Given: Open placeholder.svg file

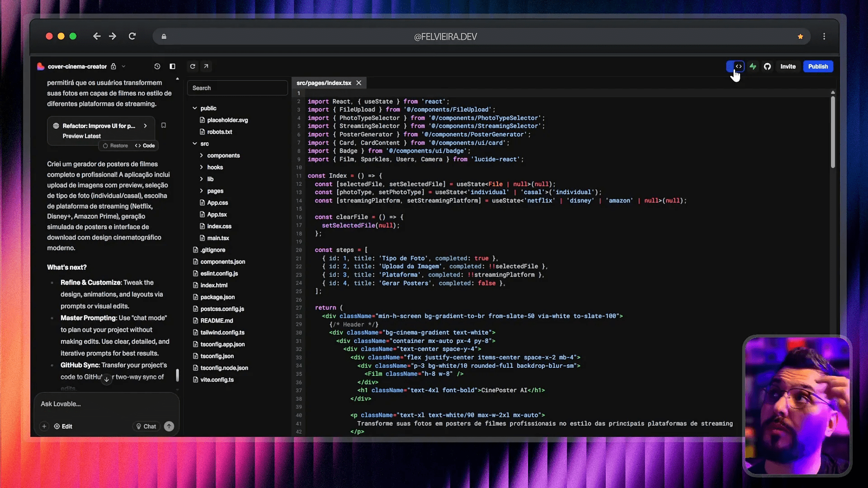Looking at the screenshot, I should coord(227,120).
